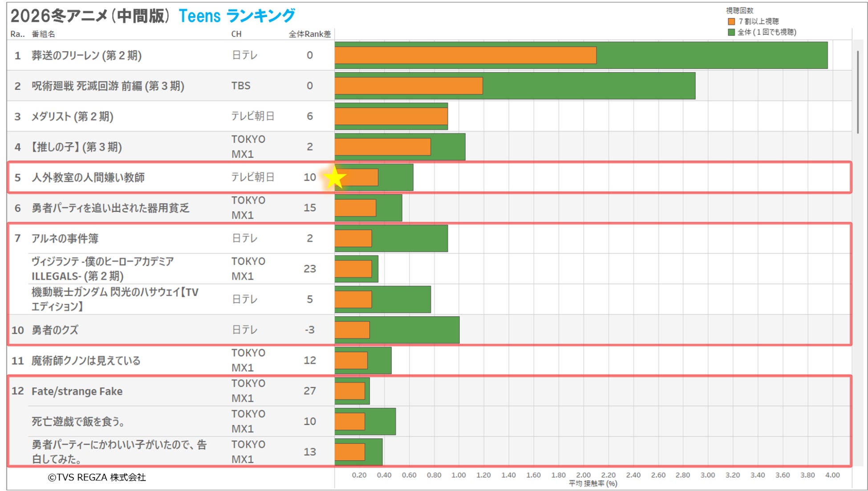Click the 全体Rank差 column header

coord(309,34)
